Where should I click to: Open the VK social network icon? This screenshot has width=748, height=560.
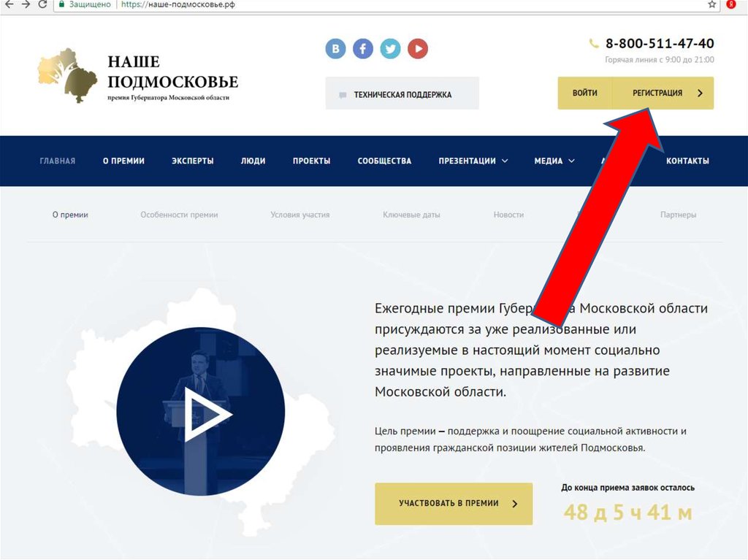click(335, 49)
